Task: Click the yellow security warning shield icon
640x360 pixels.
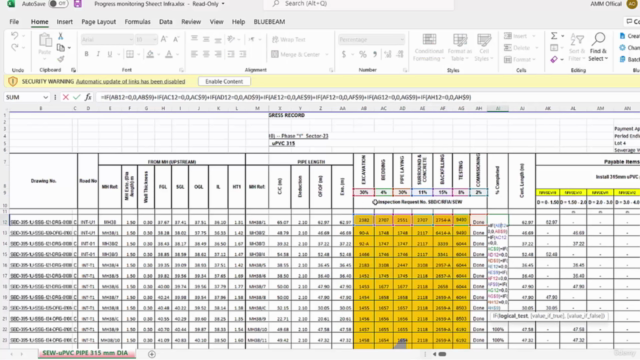Action: click(x=13, y=82)
